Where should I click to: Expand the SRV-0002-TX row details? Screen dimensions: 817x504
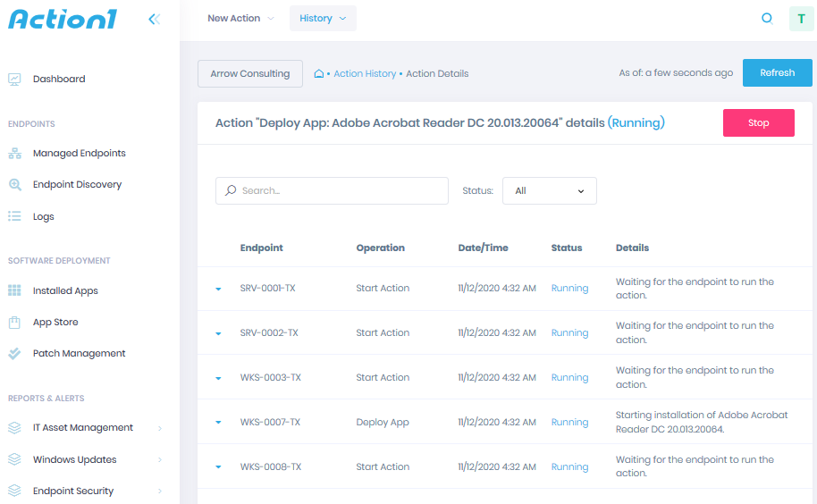[x=218, y=333]
